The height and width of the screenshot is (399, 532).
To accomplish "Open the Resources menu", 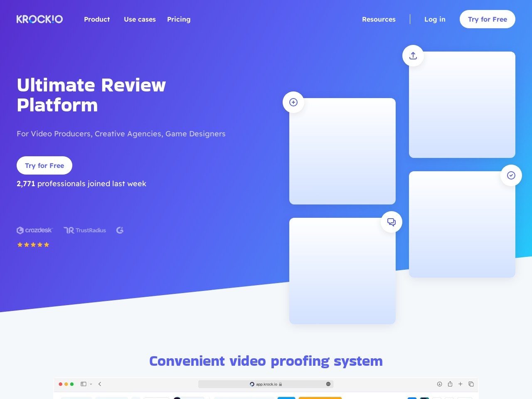I will pos(379,19).
